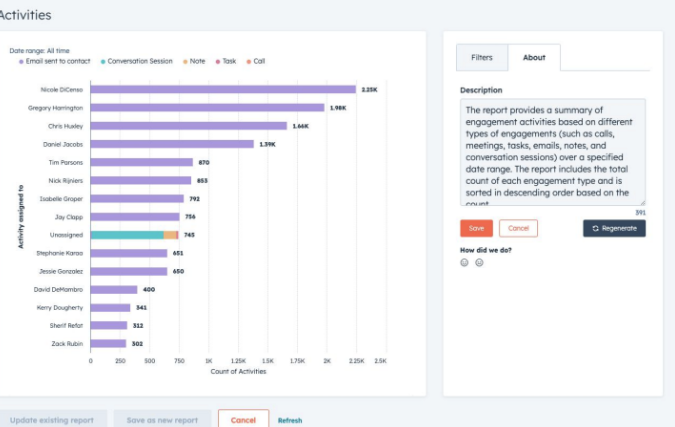This screenshot has width=675, height=427.
Task: Toggle Email sent to contact legend dot
Action: click(21, 62)
